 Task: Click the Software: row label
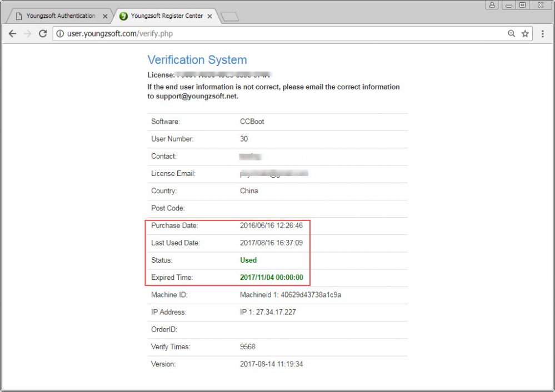click(x=166, y=122)
